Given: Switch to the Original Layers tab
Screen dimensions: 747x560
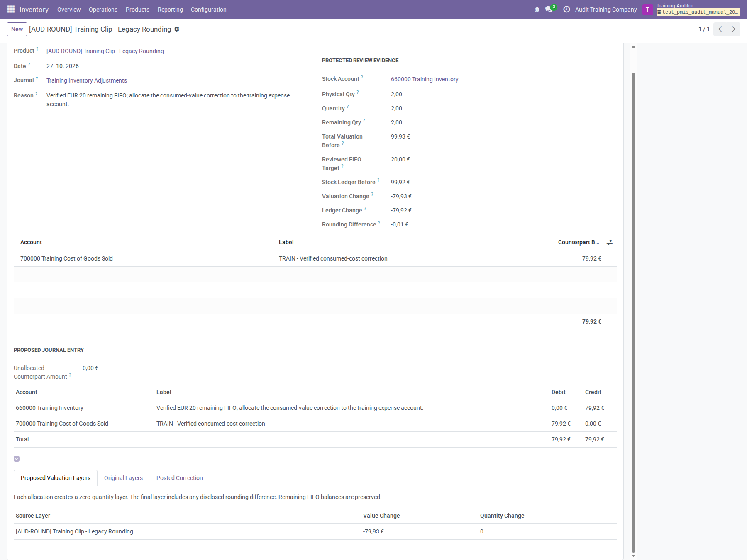Looking at the screenshot, I should point(123,478).
